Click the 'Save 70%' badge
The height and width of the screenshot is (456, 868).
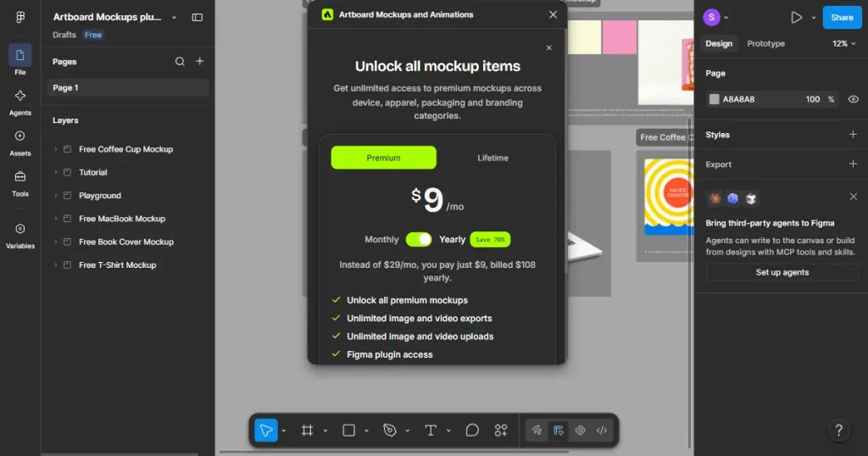point(490,240)
